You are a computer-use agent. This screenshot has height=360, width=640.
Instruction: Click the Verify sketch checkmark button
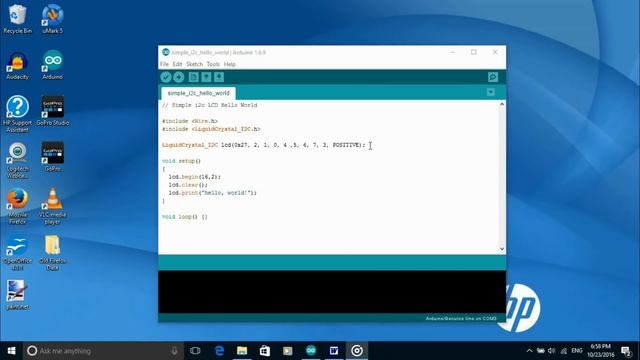click(166, 77)
